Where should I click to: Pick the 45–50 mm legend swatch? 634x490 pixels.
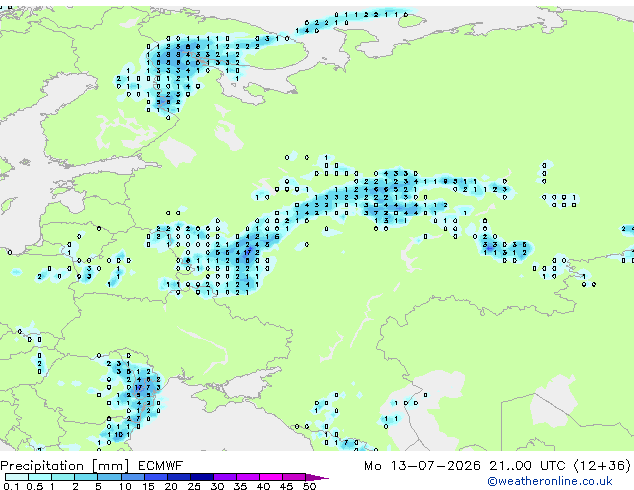pyautogui.click(x=294, y=477)
